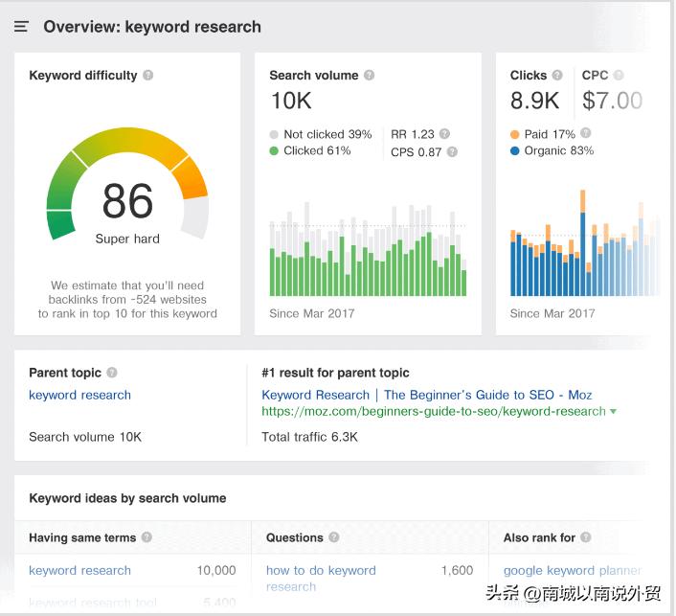Open the Moz Beginner's Guide result link

pos(427,395)
